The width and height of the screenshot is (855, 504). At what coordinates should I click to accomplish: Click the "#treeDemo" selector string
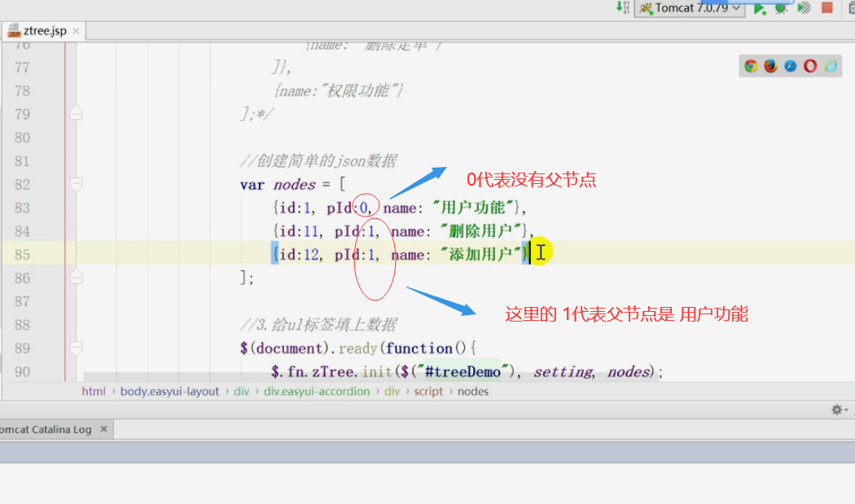(463, 372)
